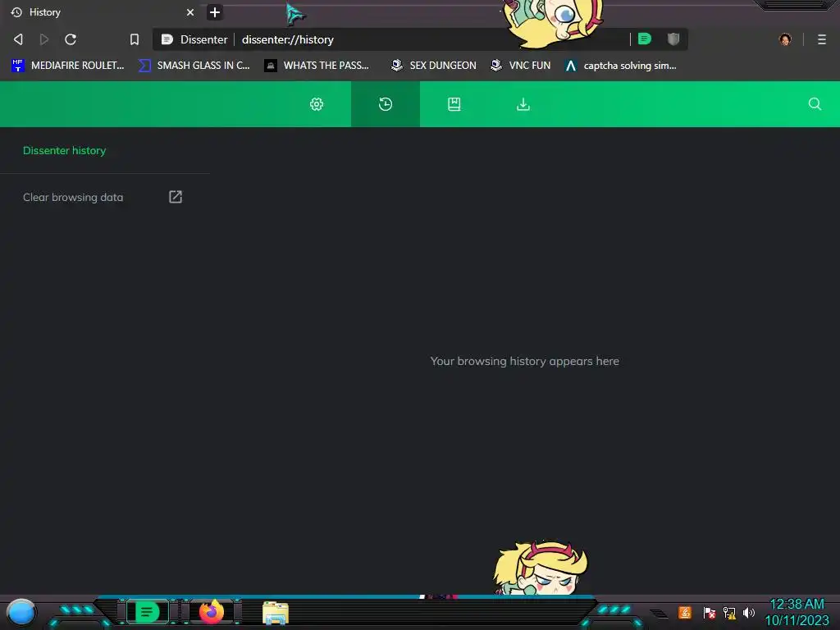Close the History tab
840x630 pixels.
190,11
